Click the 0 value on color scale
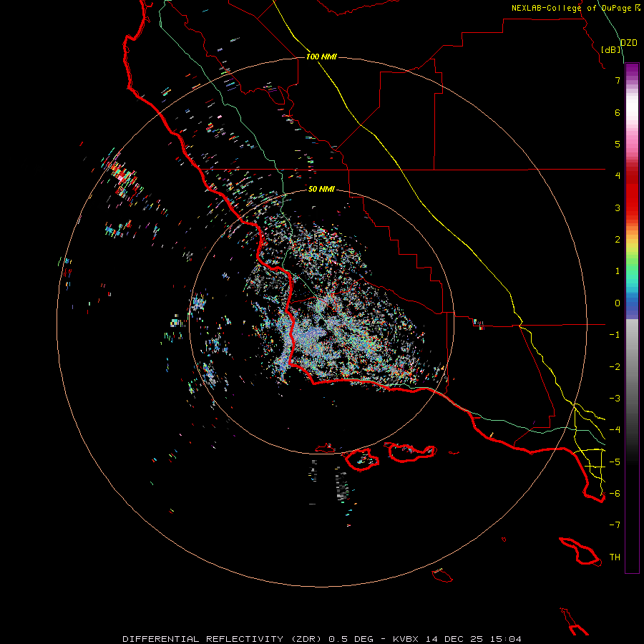The width and height of the screenshot is (644, 644). click(618, 303)
